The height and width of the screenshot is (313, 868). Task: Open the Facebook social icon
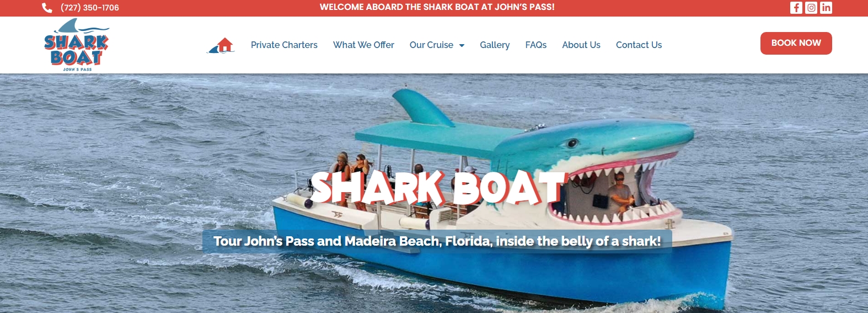coord(796,8)
